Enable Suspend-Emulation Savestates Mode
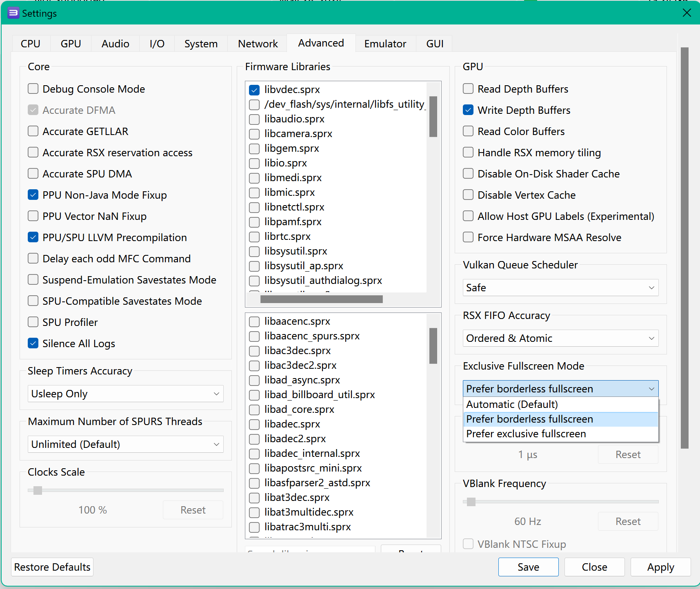This screenshot has height=589, width=700. click(33, 280)
